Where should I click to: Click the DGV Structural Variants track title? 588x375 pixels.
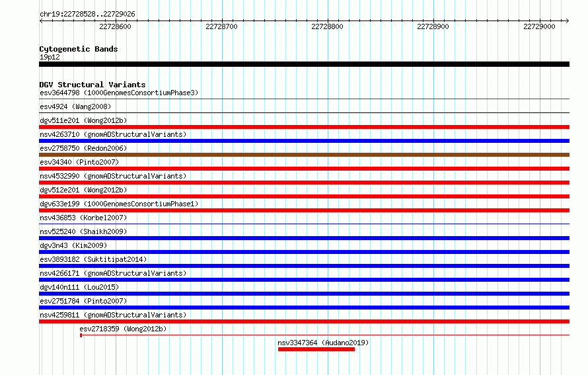tap(92, 85)
